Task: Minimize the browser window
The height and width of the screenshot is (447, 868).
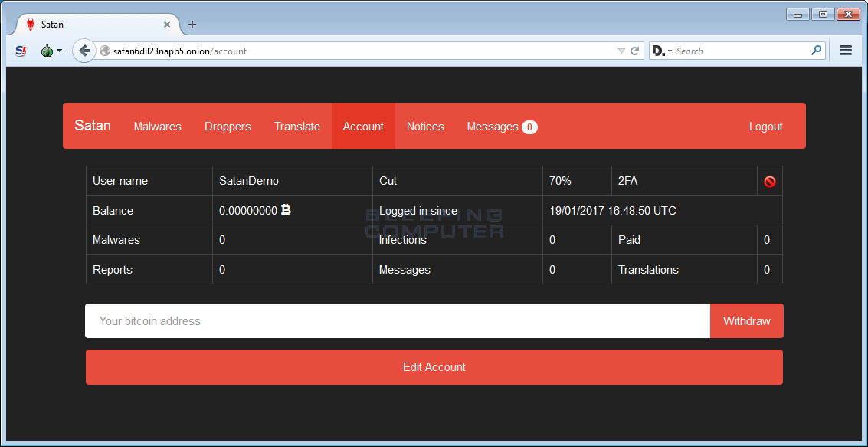Action: pyautogui.click(x=798, y=15)
